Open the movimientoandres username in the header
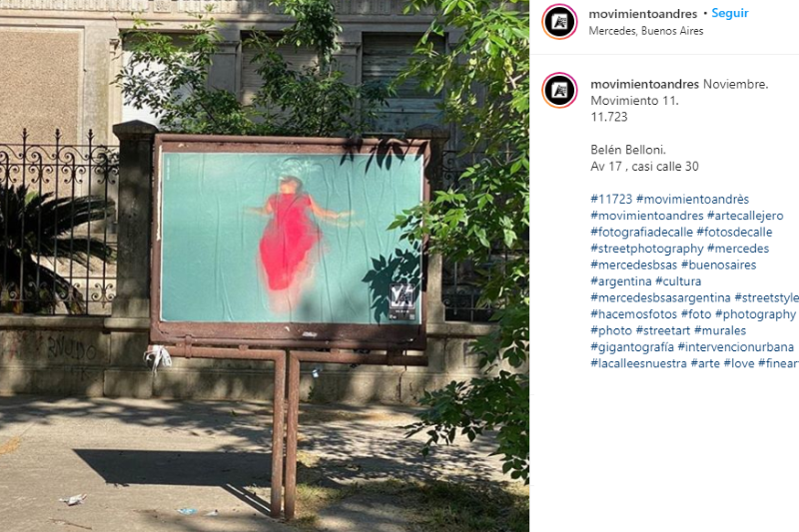799x532 pixels. click(x=642, y=14)
